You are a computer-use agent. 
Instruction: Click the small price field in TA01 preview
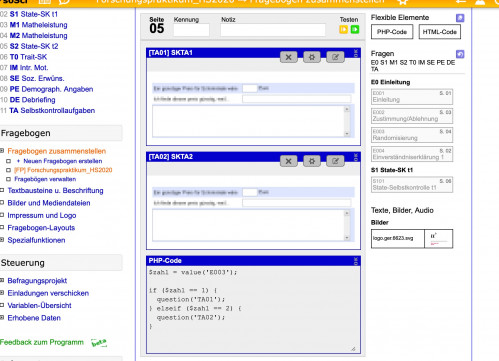click(x=250, y=88)
